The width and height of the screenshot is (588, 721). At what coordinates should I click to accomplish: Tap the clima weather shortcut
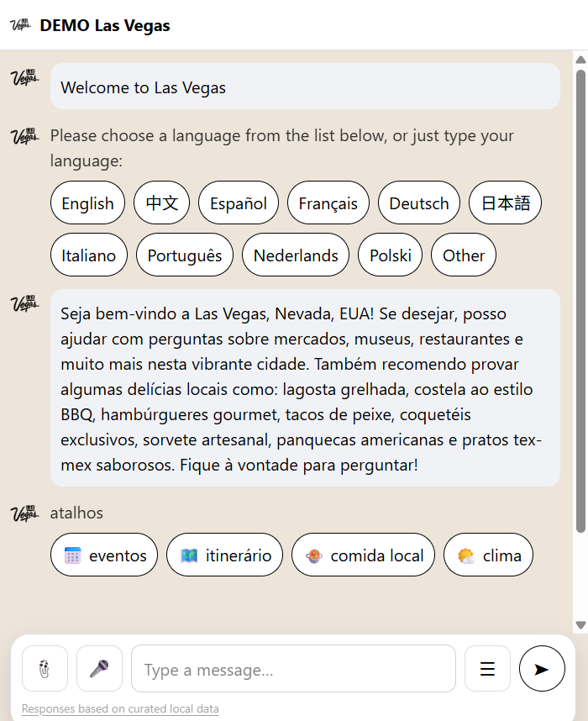click(x=488, y=555)
